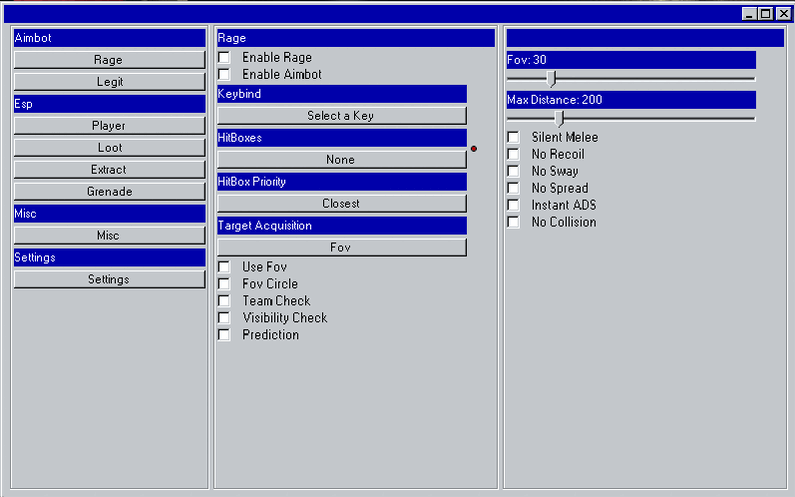
Task: Click the red dot beside HitBoxes
Action: (x=474, y=149)
